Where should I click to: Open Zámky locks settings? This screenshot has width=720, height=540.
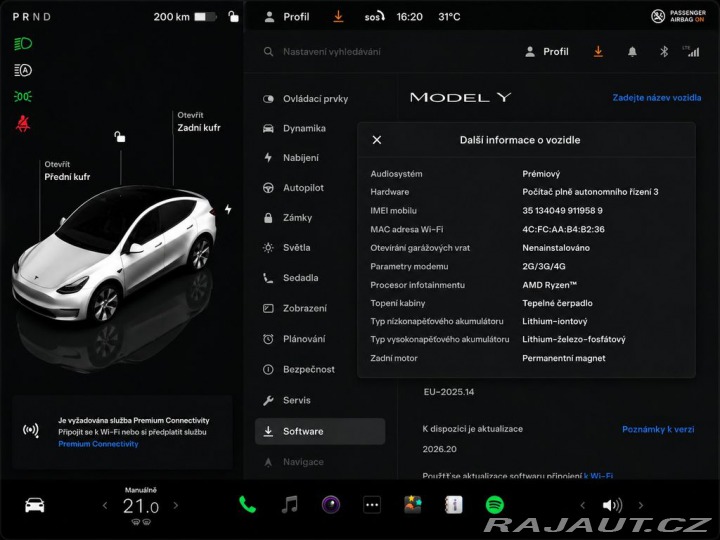tap(320, 218)
